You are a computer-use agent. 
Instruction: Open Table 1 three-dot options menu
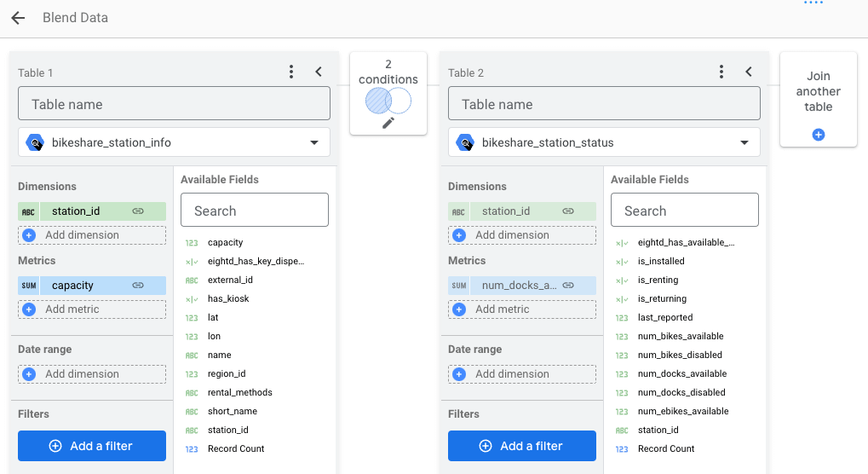pyautogui.click(x=291, y=72)
